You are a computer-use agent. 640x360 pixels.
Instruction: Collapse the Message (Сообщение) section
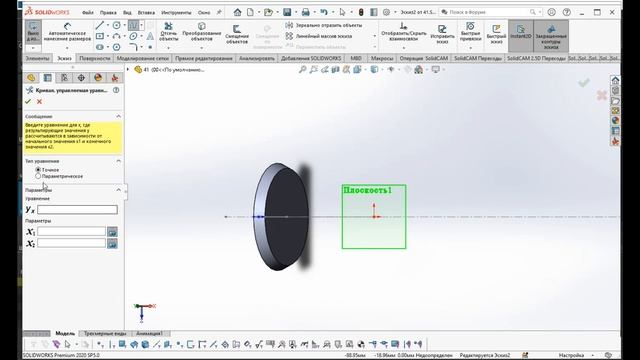point(118,116)
